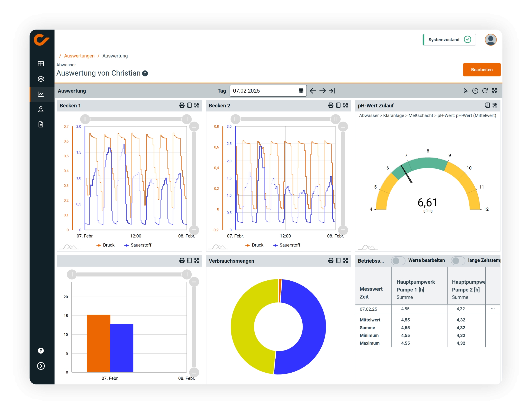Screen dimensions: 532x414
Task: Open the calendar date picker icon
Action: pyautogui.click(x=301, y=91)
